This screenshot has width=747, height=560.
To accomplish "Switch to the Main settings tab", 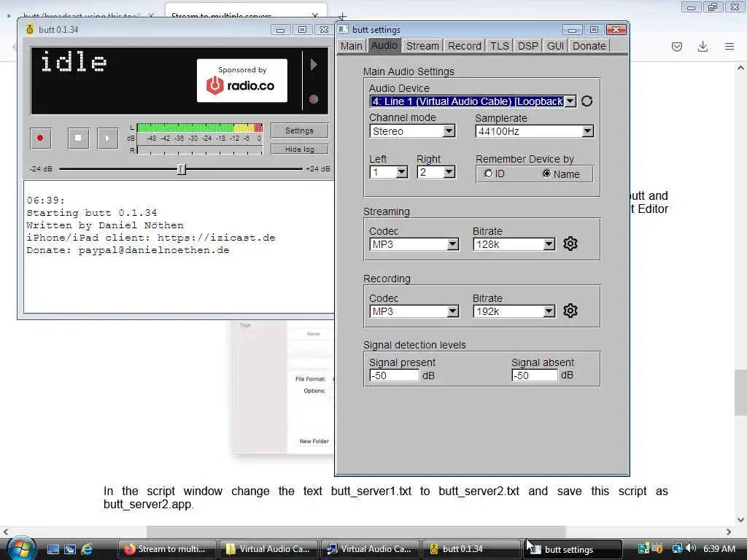I will (x=352, y=46).
